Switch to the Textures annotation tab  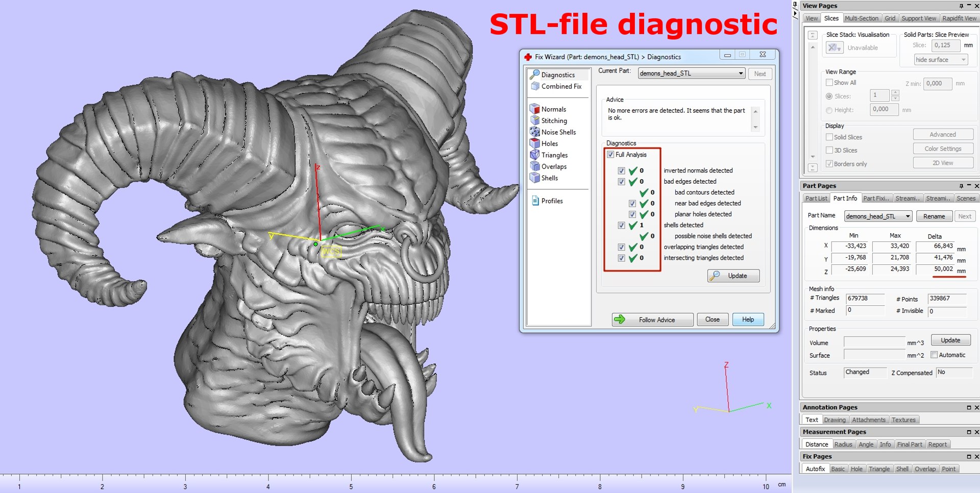click(x=903, y=420)
